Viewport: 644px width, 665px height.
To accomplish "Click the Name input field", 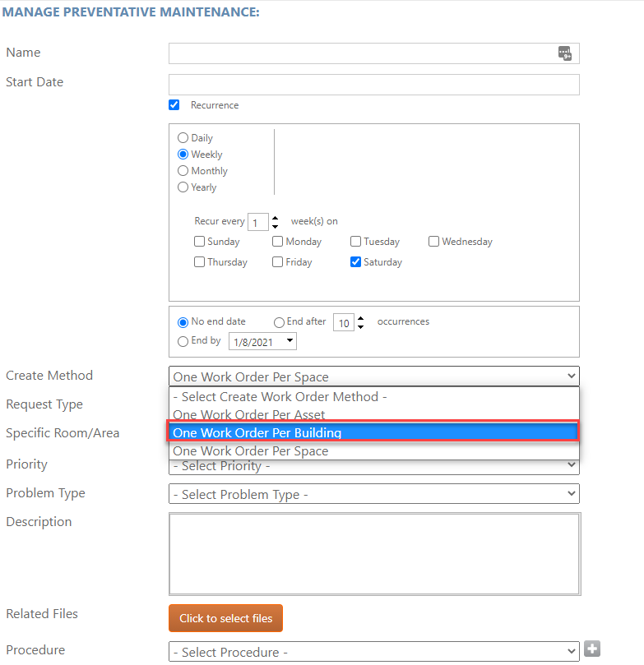I will (373, 53).
